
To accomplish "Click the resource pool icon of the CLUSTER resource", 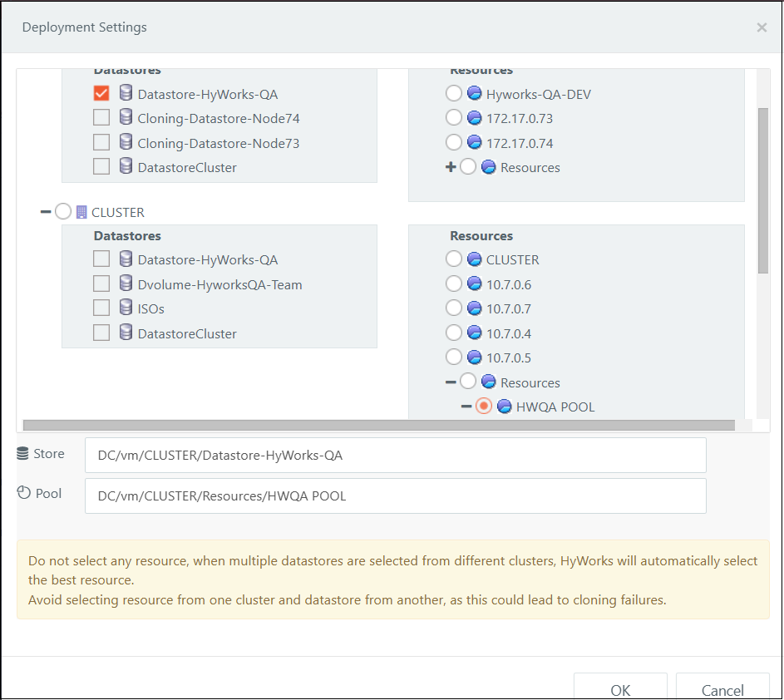I will pos(474,259).
